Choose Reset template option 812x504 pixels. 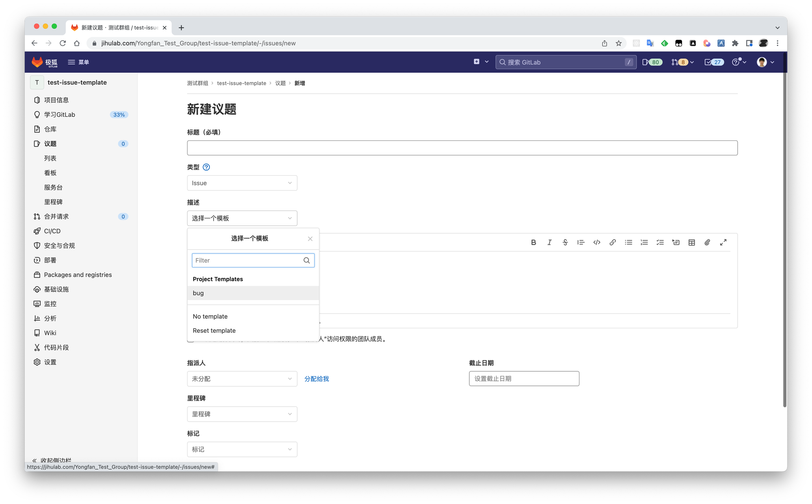pyautogui.click(x=253, y=331)
